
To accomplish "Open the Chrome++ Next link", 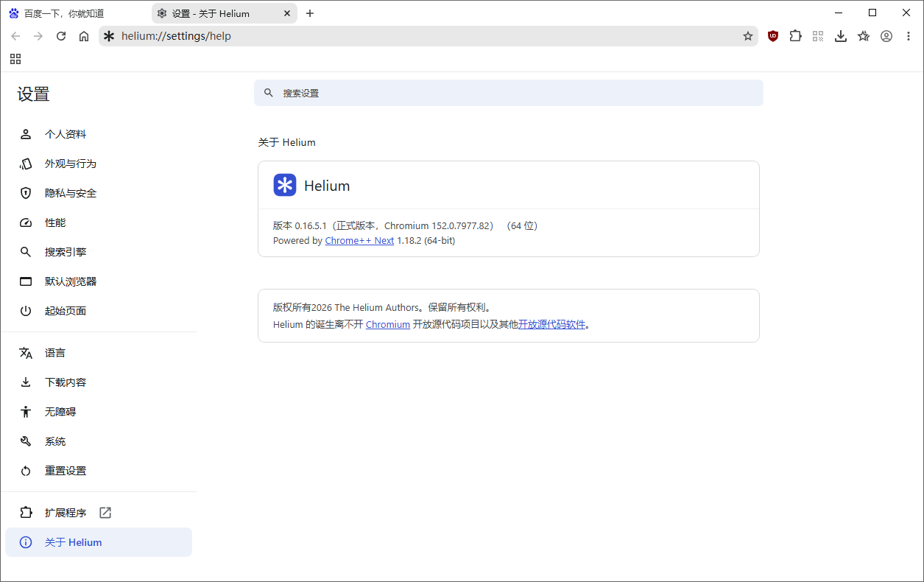I will (359, 241).
